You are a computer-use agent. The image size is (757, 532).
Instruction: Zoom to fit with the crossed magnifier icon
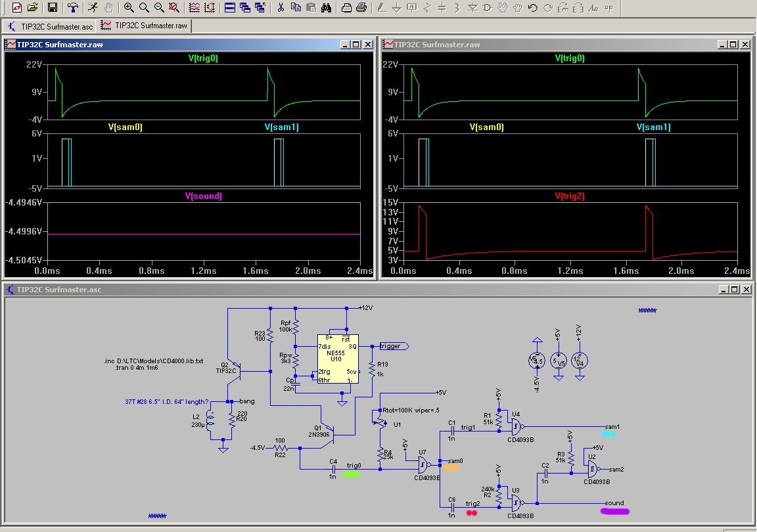pos(173,8)
